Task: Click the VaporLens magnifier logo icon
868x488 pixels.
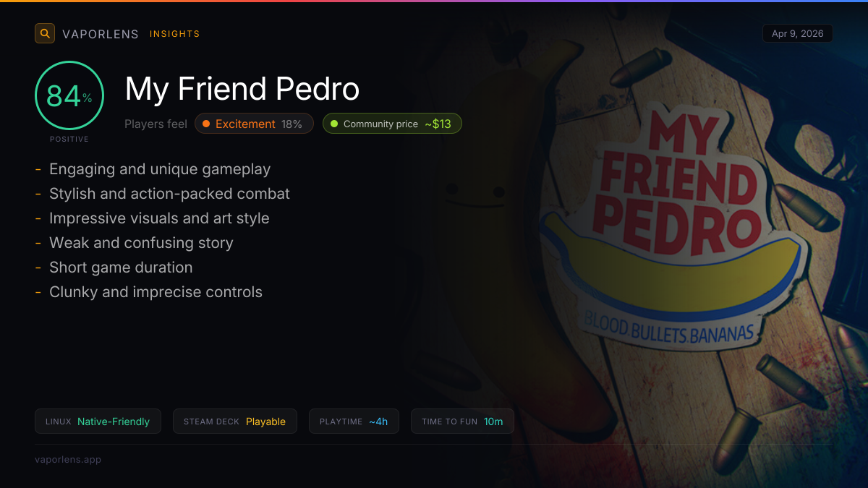Action: (x=45, y=33)
